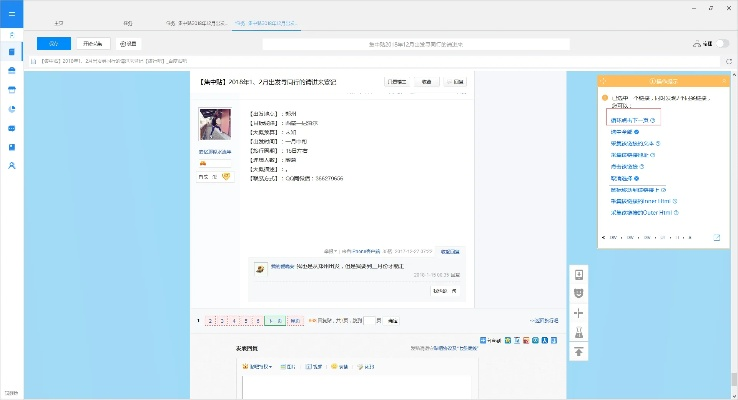Toggle the switch at top-right of toolbar

(x=722, y=44)
